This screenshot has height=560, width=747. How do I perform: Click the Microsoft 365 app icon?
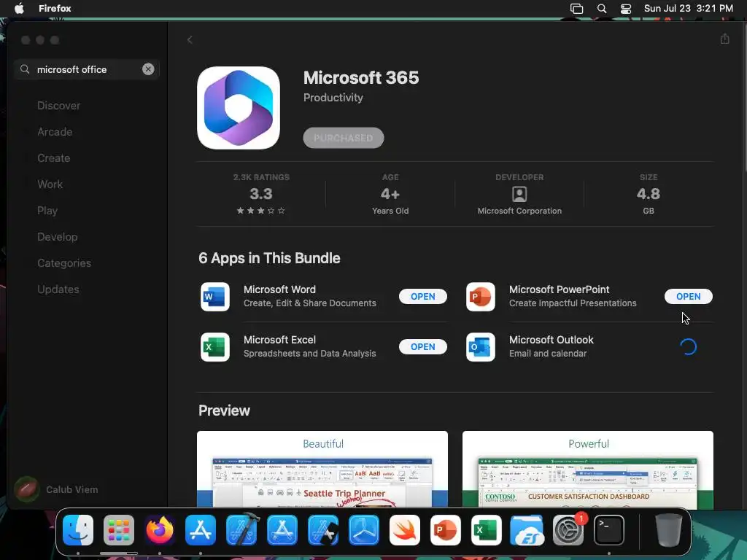pyautogui.click(x=239, y=108)
